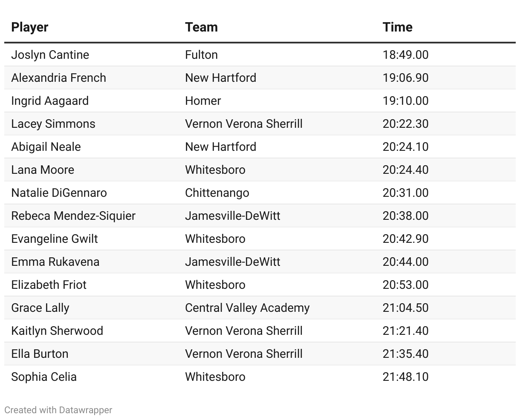Select the Joslyn Cantine player cell
Viewport: 520px width, 420px height.
[50, 55]
